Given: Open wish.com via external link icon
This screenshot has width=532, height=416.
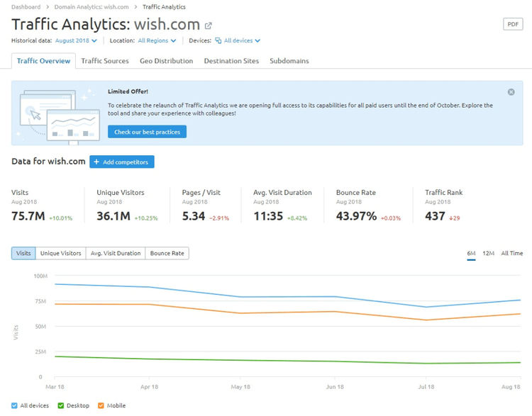Looking at the screenshot, I should point(208,26).
